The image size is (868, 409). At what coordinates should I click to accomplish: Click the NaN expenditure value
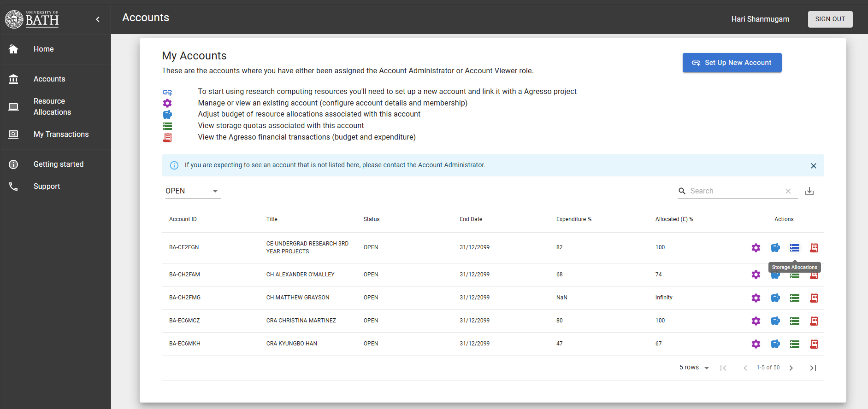[562, 298]
